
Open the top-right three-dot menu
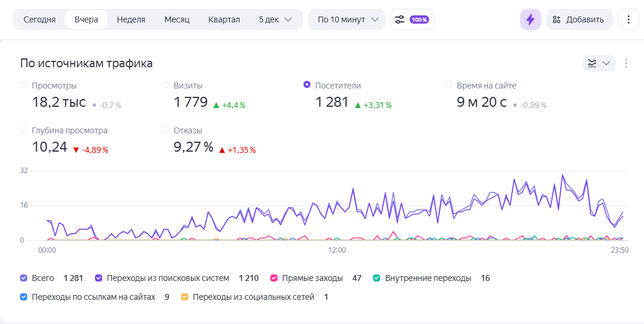coord(629,19)
